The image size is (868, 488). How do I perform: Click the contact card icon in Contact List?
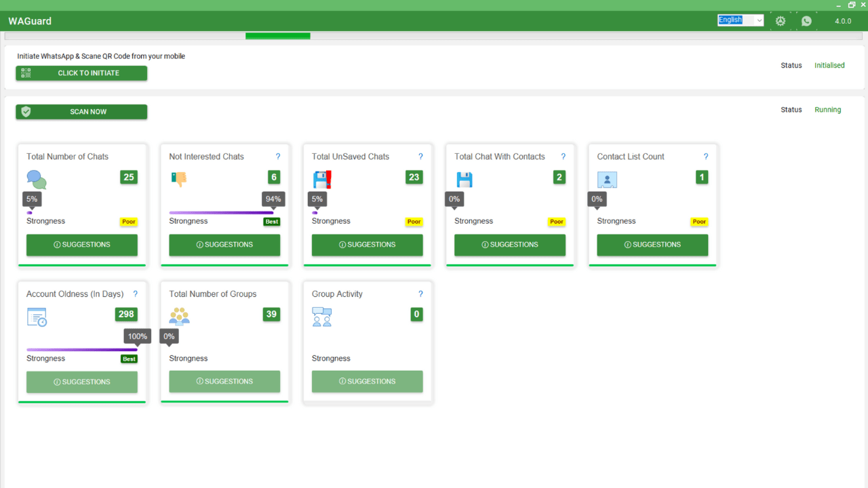(x=607, y=180)
